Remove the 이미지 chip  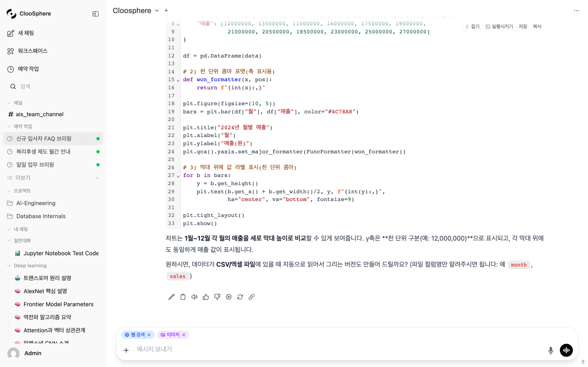coord(184,334)
